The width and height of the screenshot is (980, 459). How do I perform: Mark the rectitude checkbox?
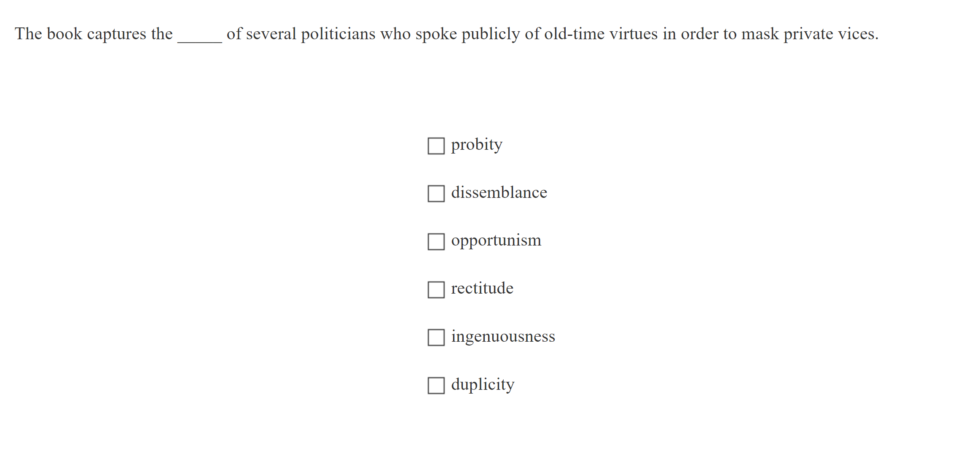tap(436, 290)
